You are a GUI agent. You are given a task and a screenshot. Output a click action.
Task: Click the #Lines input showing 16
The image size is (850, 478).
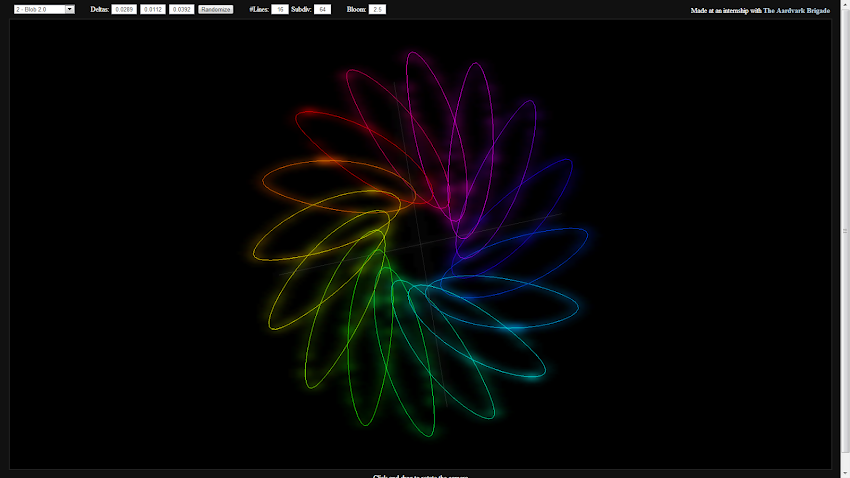click(279, 9)
